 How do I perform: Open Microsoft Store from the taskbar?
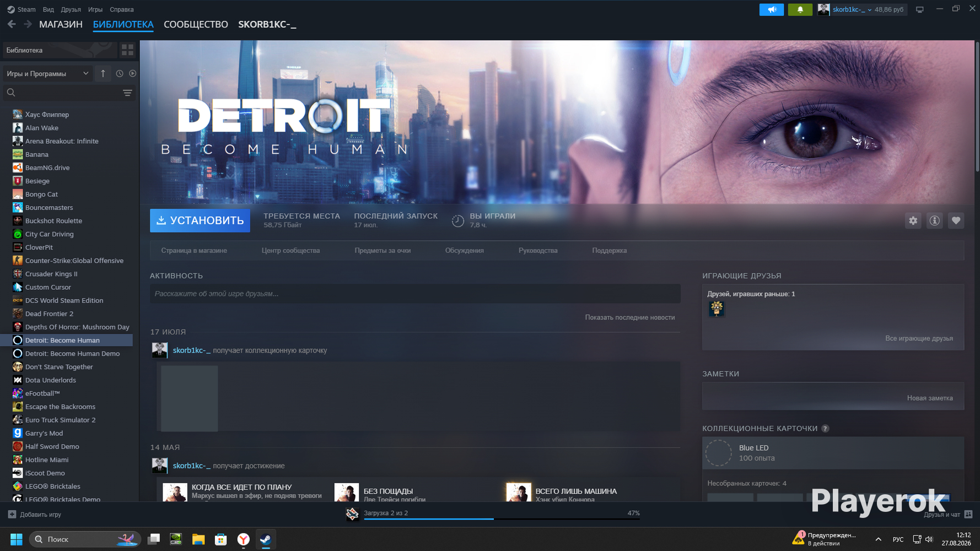coord(220,539)
